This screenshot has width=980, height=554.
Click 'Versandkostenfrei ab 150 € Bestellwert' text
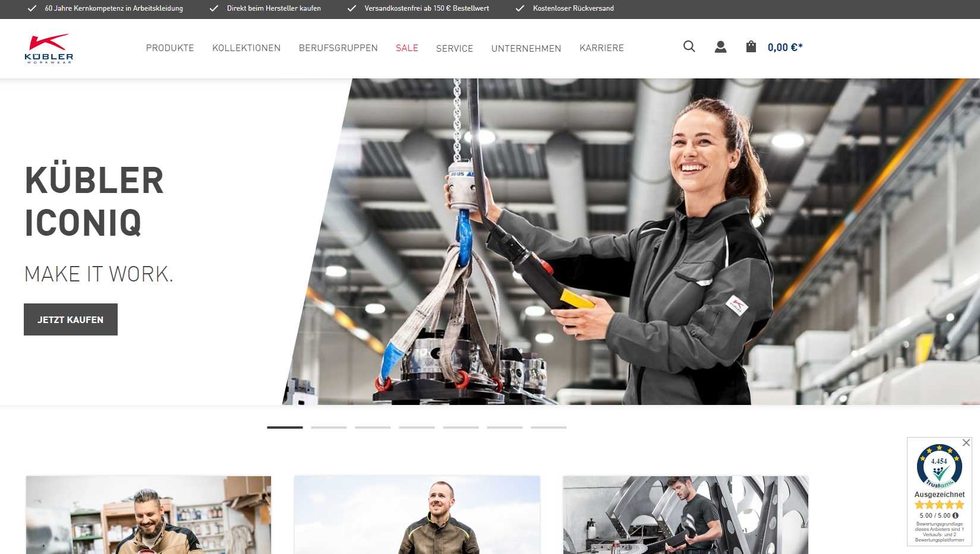pyautogui.click(x=427, y=8)
